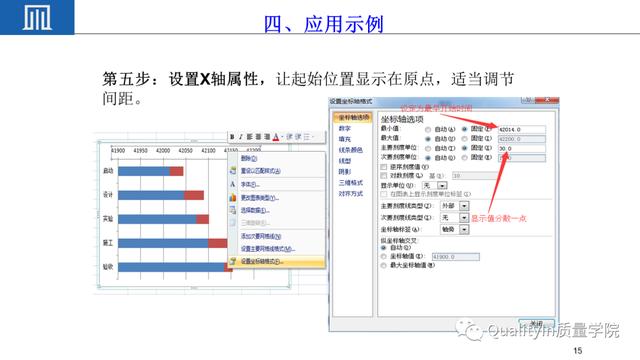Viewport: 640px width, 360px height.
Task: Switch to 线条颜色 tab in dialog
Action: [350, 150]
